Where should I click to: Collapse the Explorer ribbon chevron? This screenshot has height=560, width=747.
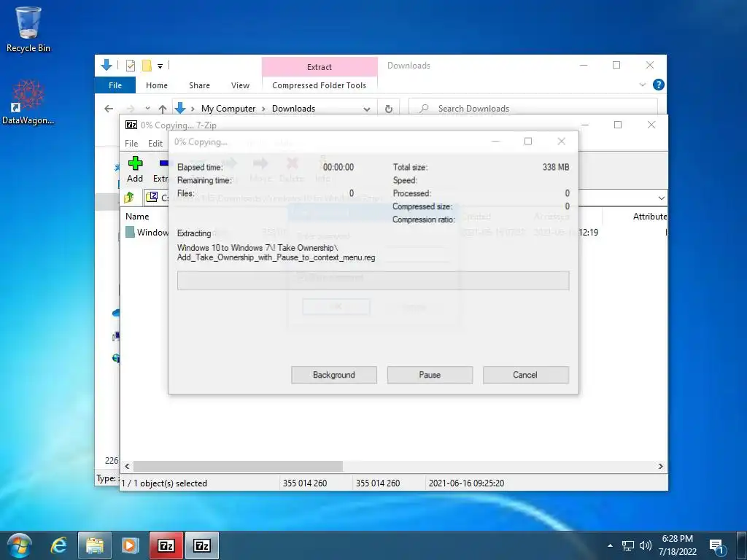642,85
